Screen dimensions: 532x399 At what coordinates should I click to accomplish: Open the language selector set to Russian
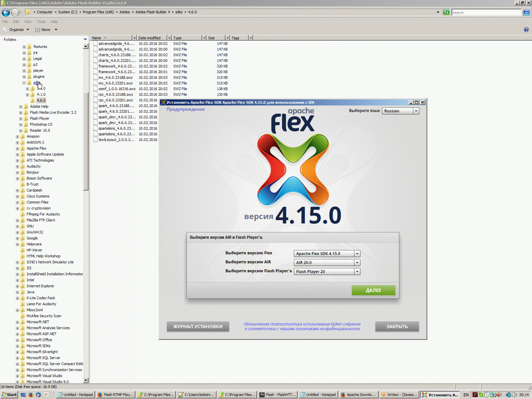(401, 111)
